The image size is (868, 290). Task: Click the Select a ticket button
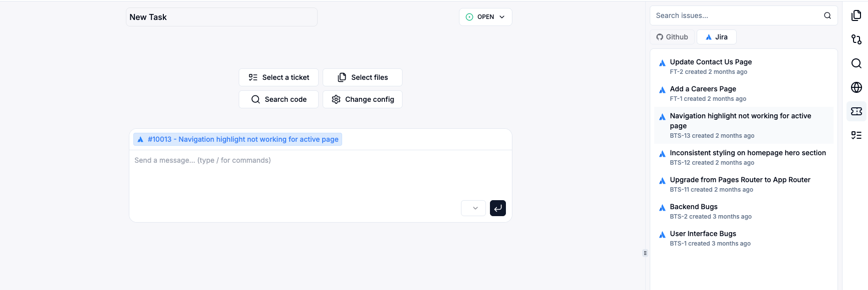click(x=278, y=77)
